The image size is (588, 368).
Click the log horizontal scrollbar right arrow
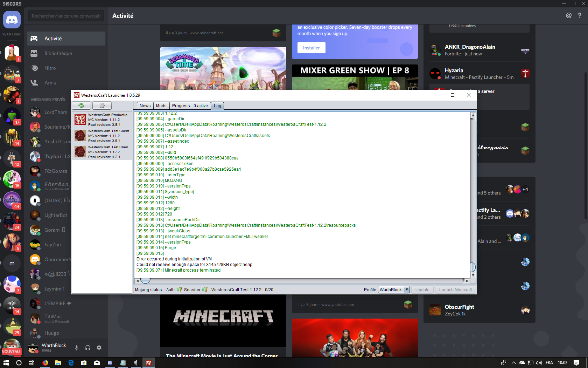pos(467,281)
